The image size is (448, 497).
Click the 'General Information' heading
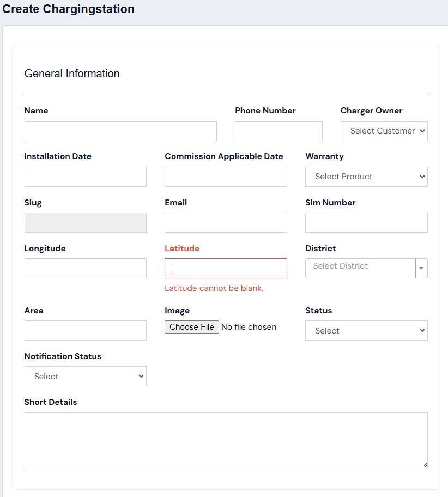tap(72, 74)
